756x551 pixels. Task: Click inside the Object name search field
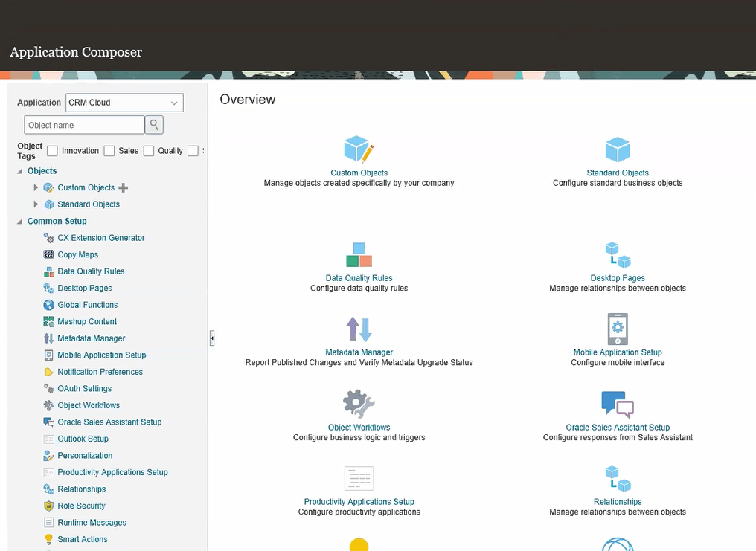pyautogui.click(x=83, y=125)
